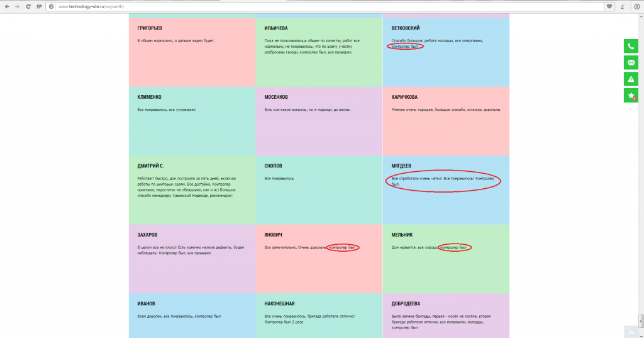
Task: Click the scroll-to-top arrow button
Action: (x=631, y=332)
